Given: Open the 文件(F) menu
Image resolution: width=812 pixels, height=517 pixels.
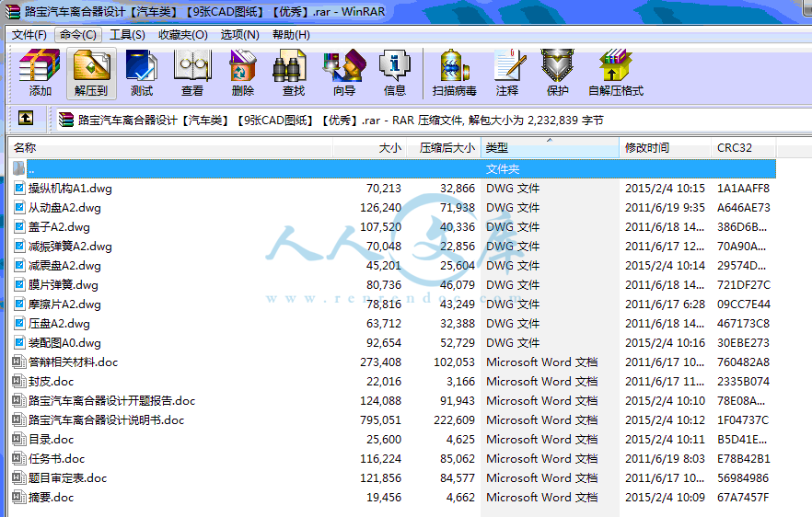Looking at the screenshot, I should (x=29, y=35).
